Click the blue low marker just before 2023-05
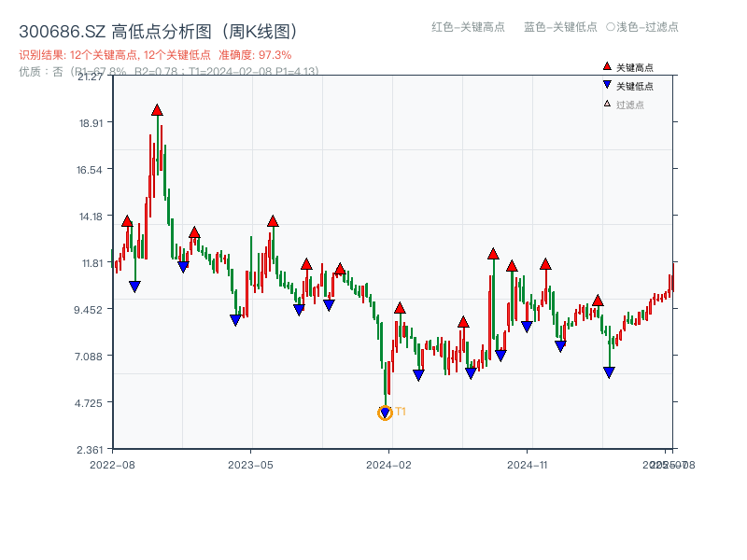Image resolution: width=747 pixels, height=560 pixels. 235,320
